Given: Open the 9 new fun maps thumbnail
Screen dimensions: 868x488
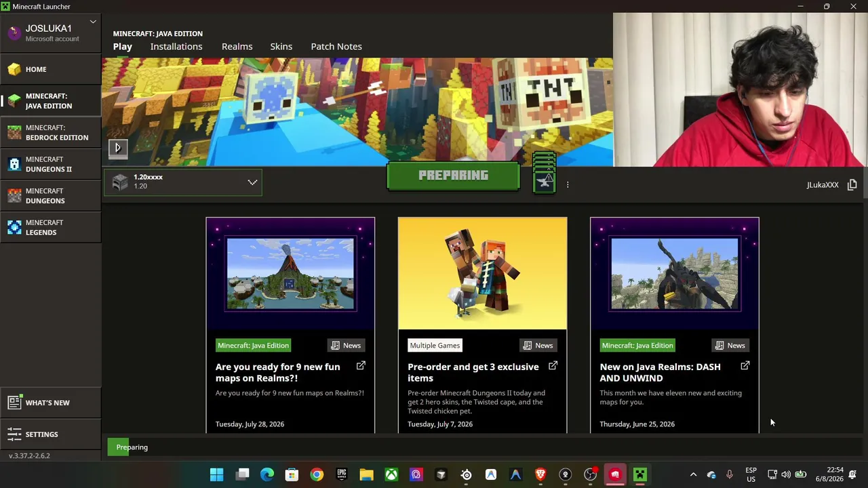Looking at the screenshot, I should (290, 274).
